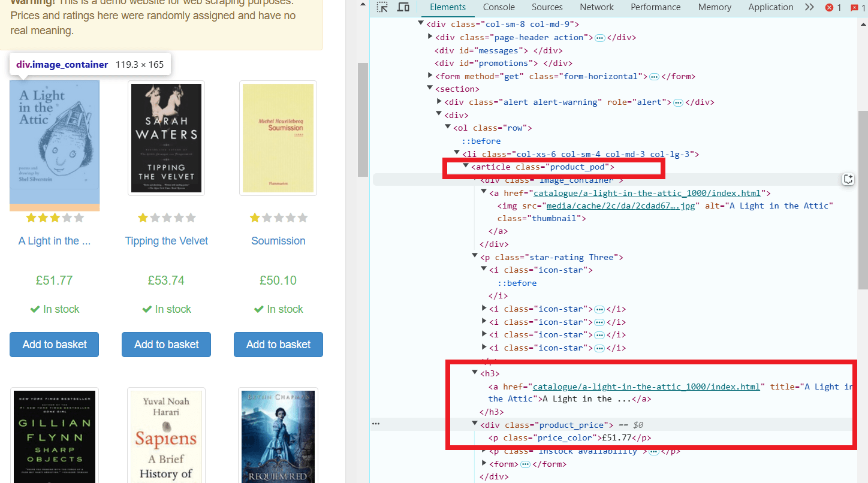
Task: Click star rating under A Light in the Attic
Action: [55, 218]
